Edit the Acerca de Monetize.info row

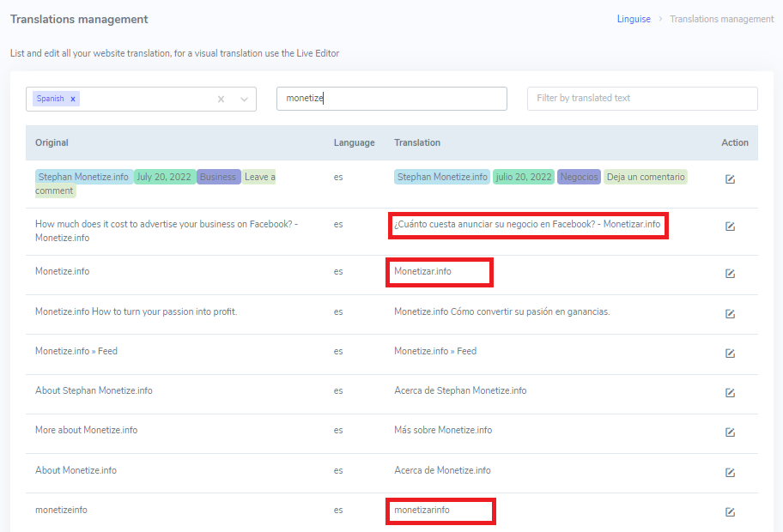(730, 472)
